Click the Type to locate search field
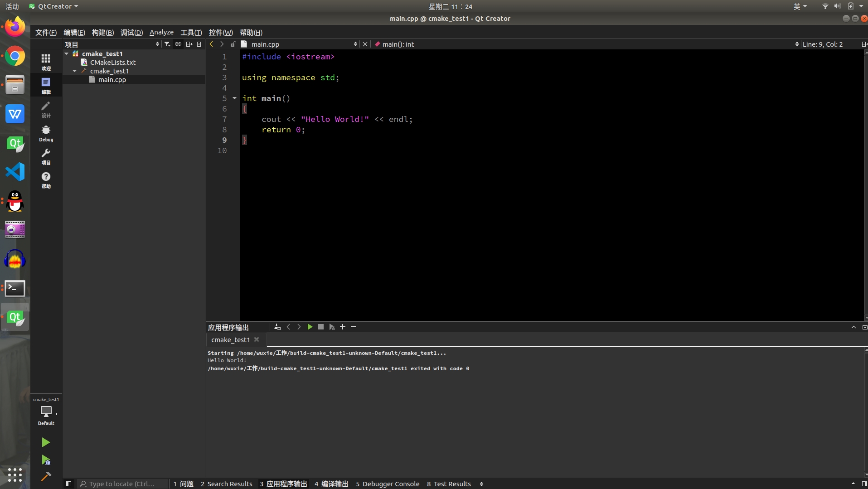The width and height of the screenshot is (868, 489). click(x=122, y=484)
